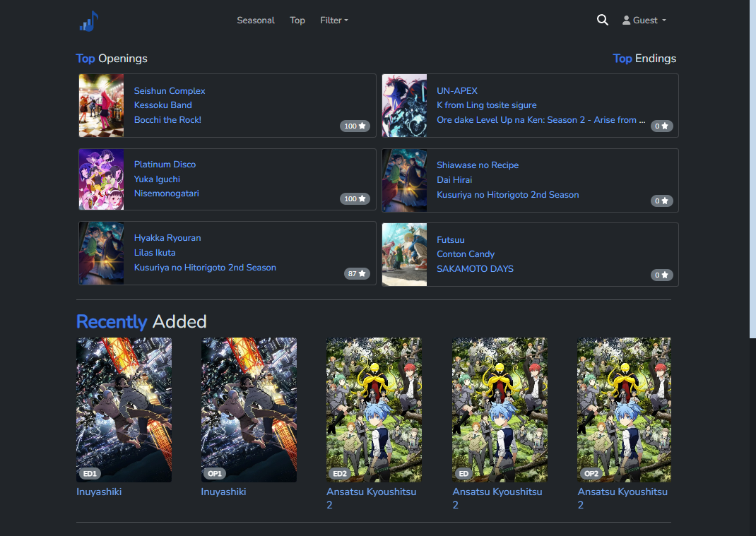Screen dimensions: 756x536
Task: Open the Ansatsu Kyoushitsu 2 ED2 poster
Action: point(374,410)
